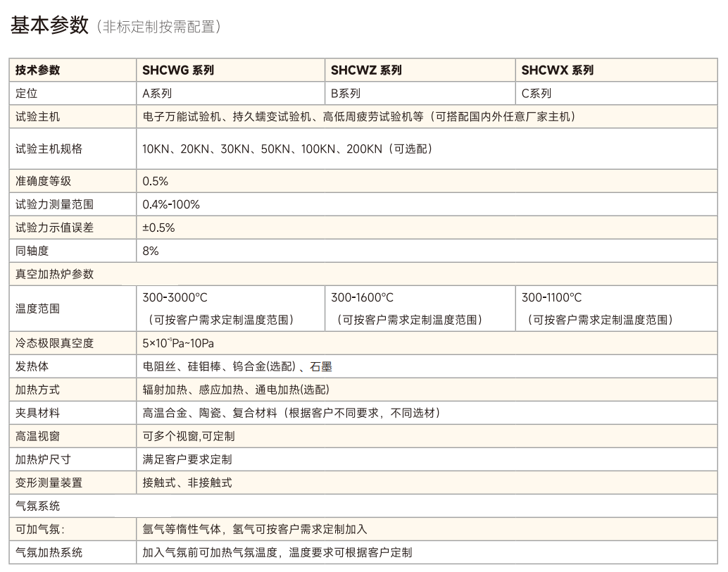Click the ±0.5% indication error value
This screenshot has width=728, height=572.
(155, 228)
